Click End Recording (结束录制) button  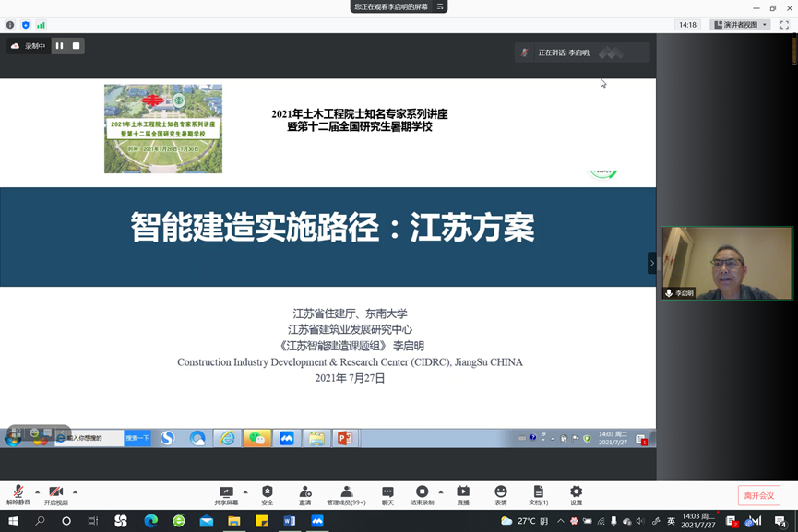(422, 495)
